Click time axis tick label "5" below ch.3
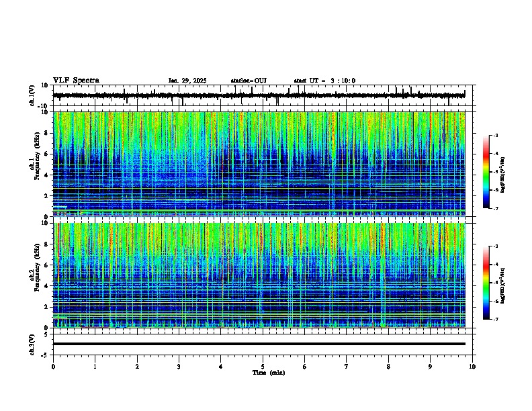 coord(263,367)
